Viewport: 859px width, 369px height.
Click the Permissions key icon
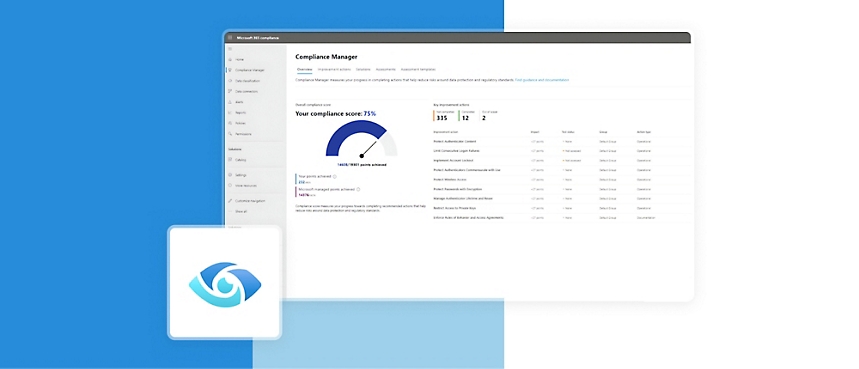pos(230,134)
